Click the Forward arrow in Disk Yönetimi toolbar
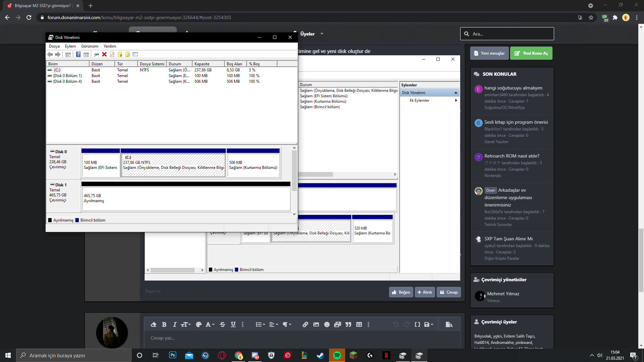Viewport: 644px width, 362px height. (x=58, y=54)
